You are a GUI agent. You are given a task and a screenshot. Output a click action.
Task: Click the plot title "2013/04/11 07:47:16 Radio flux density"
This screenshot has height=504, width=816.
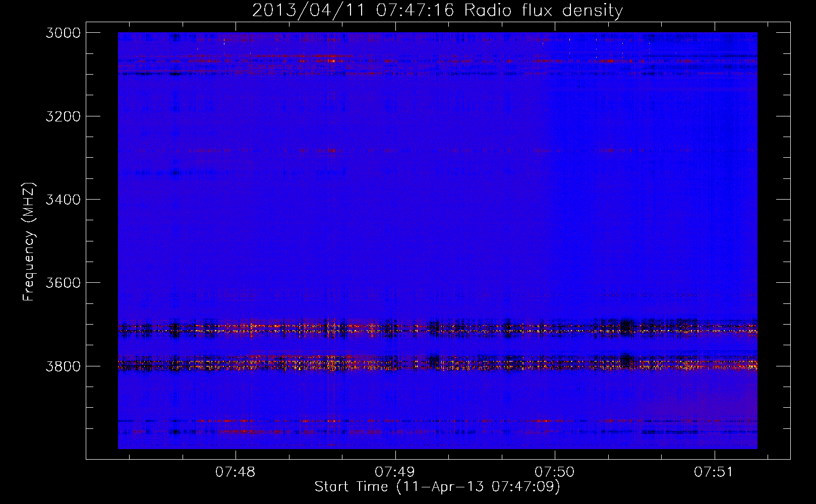[x=437, y=10]
